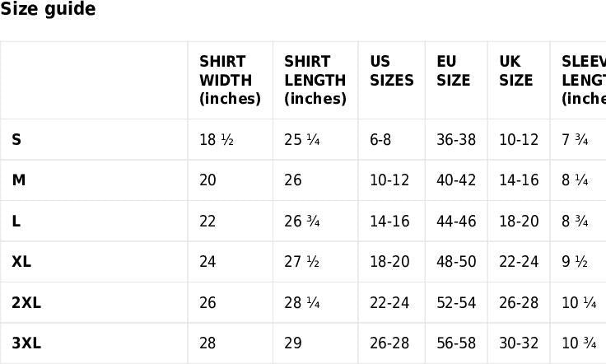Select the 2XL size row label
Screen dimensions: 606x364
click(x=26, y=303)
